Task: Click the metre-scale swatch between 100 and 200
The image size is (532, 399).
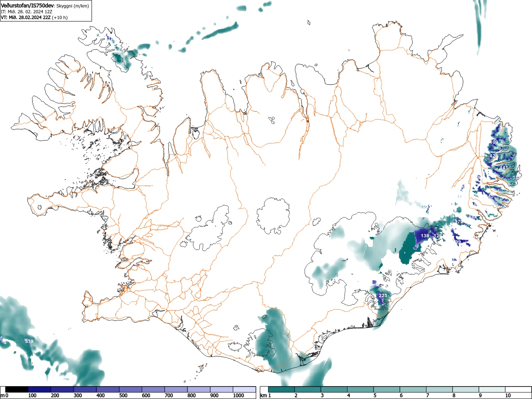Action: pyautogui.click(x=40, y=389)
